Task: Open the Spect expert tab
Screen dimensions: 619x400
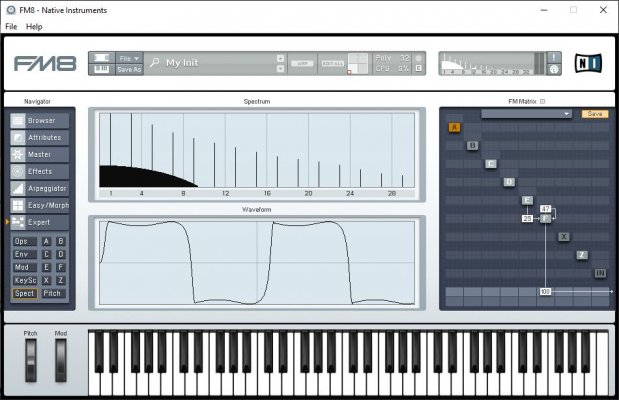Action: pos(24,293)
